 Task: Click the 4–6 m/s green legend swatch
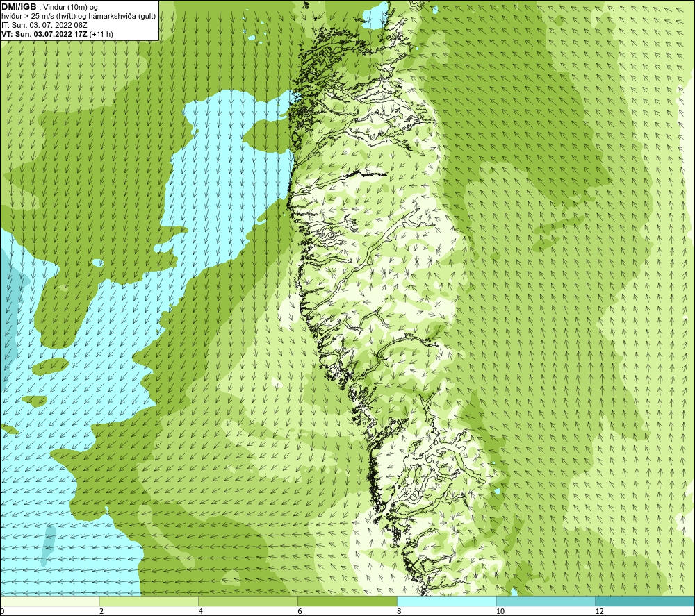pyautogui.click(x=248, y=601)
